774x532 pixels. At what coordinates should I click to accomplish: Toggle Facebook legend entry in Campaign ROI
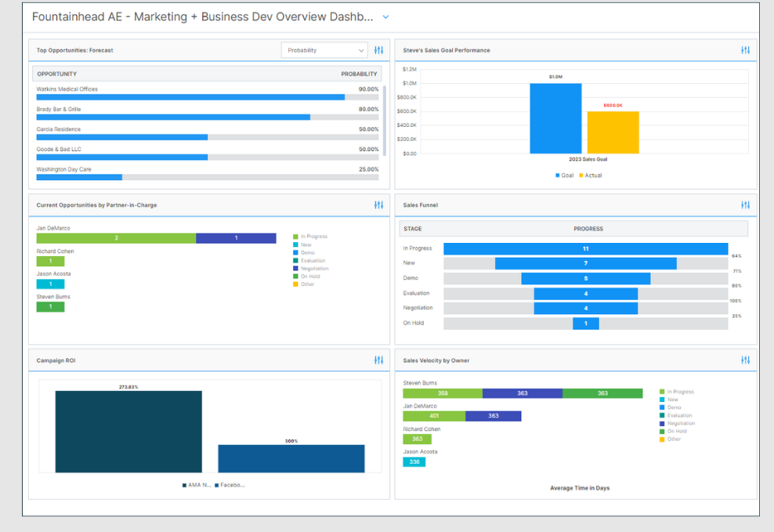[x=230, y=485]
